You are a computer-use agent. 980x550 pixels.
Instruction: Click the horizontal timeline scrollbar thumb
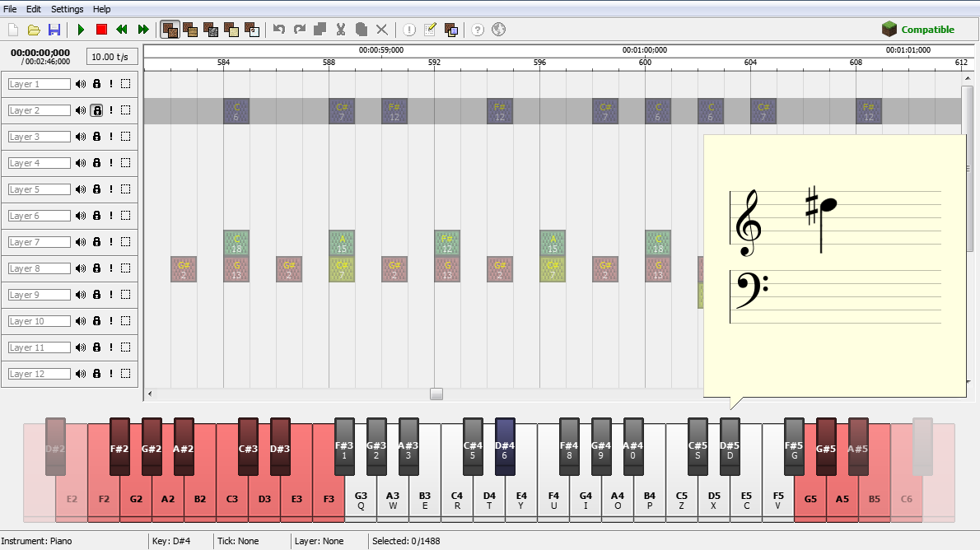436,394
